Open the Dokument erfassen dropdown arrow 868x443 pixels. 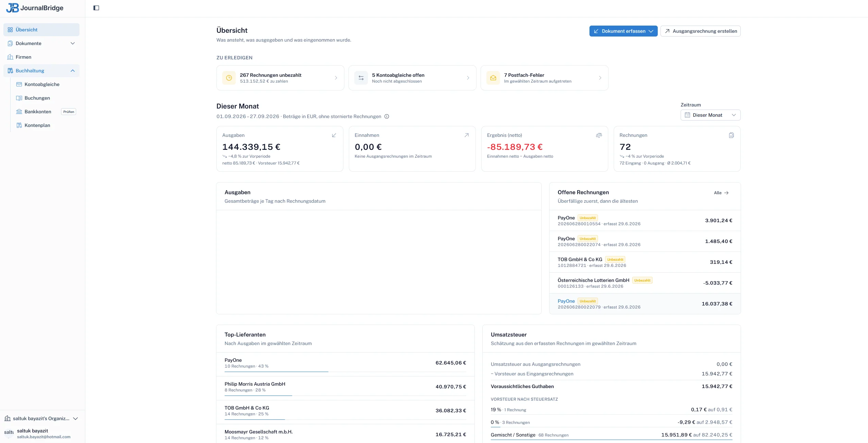651,31
